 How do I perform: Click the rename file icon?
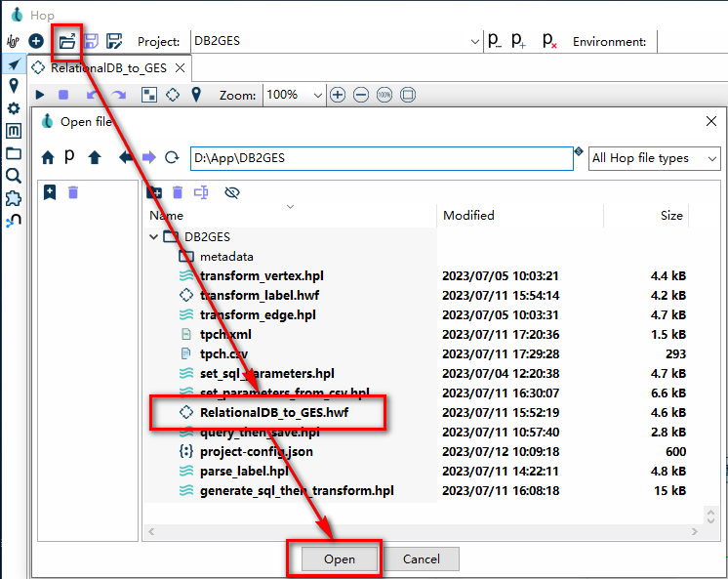pyautogui.click(x=201, y=192)
